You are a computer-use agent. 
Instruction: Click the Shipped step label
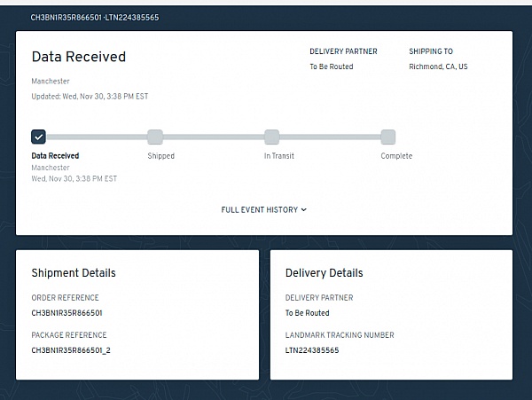[160, 156]
